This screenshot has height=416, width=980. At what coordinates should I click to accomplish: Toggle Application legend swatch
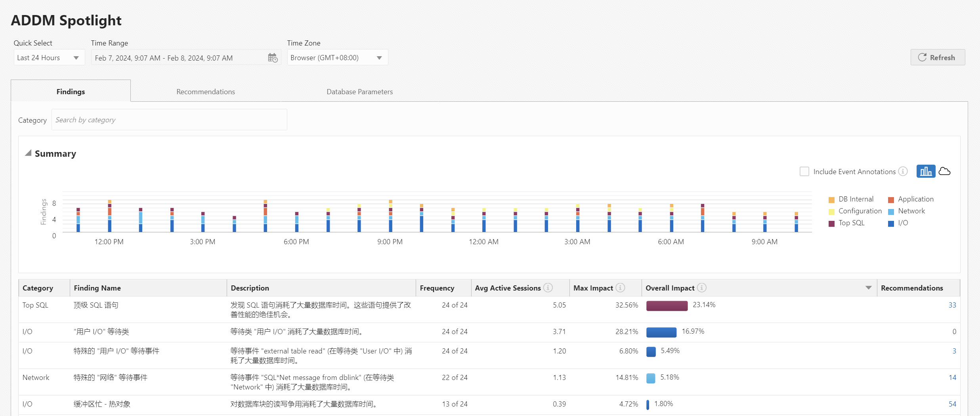point(891,199)
